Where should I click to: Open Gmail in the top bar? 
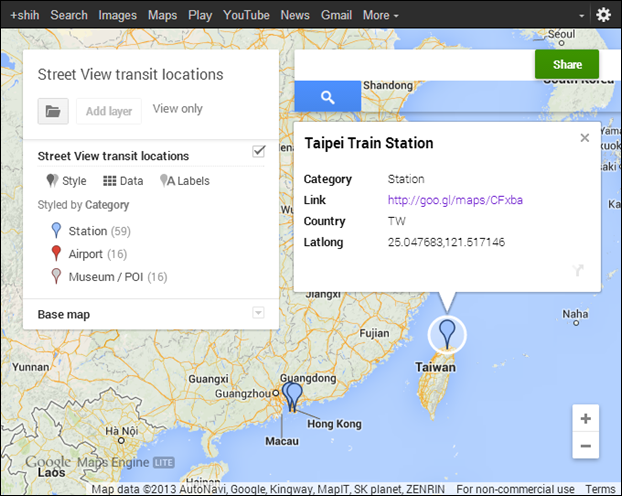[336, 15]
